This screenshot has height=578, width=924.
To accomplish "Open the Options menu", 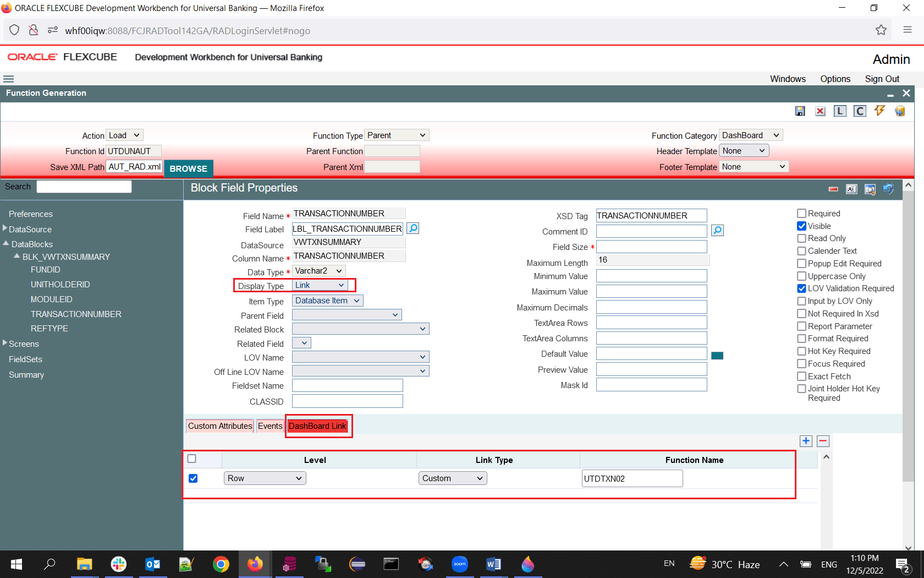I will (x=835, y=79).
